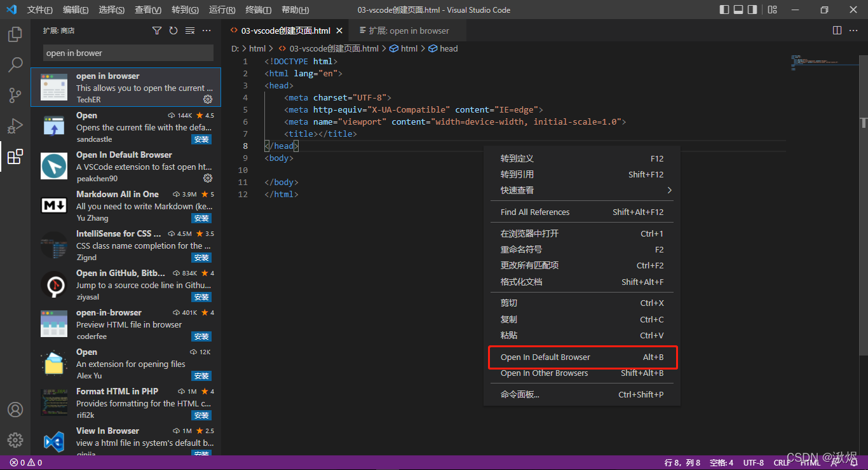Open the Run and Debug view
This screenshot has height=470, width=868.
coord(15,125)
